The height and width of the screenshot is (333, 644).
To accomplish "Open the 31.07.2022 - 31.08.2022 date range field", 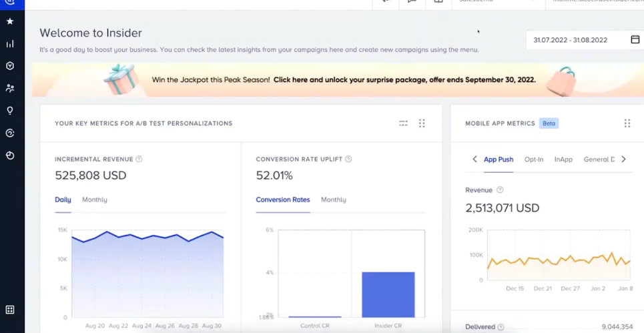I will point(578,40).
